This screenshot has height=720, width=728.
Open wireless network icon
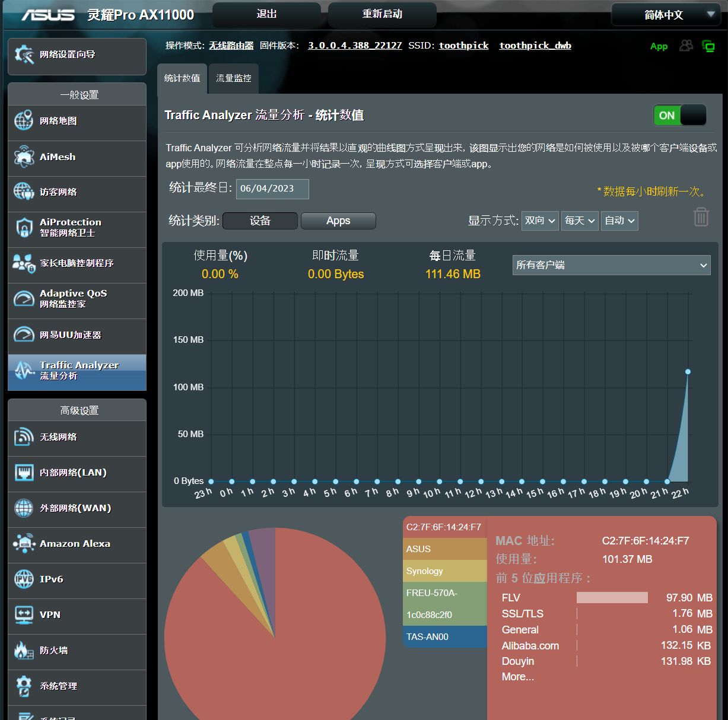tap(24, 437)
